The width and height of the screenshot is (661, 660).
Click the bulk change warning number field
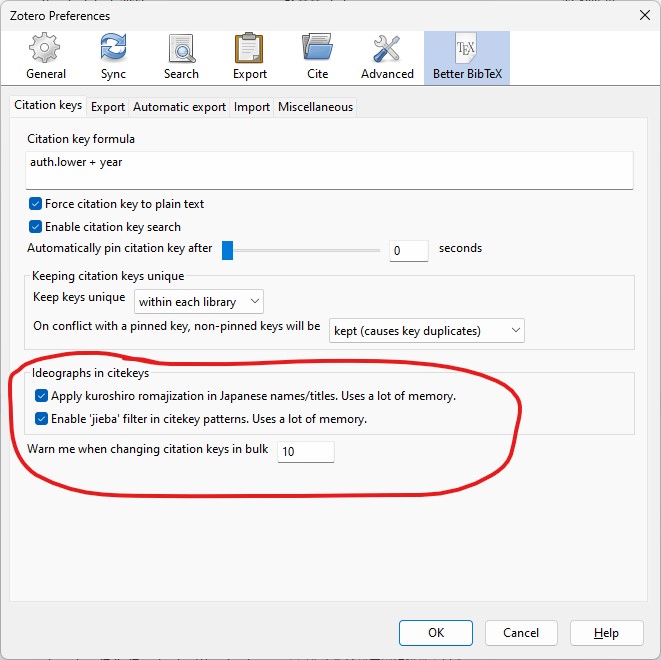306,452
